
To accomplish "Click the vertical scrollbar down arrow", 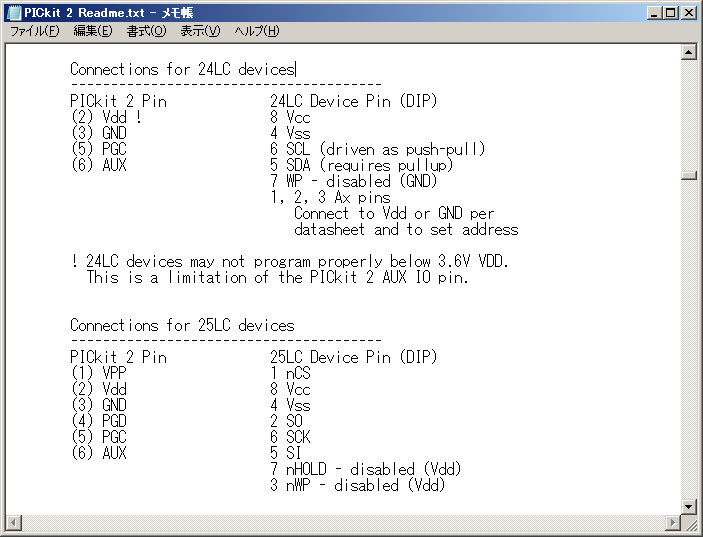I will (688, 507).
